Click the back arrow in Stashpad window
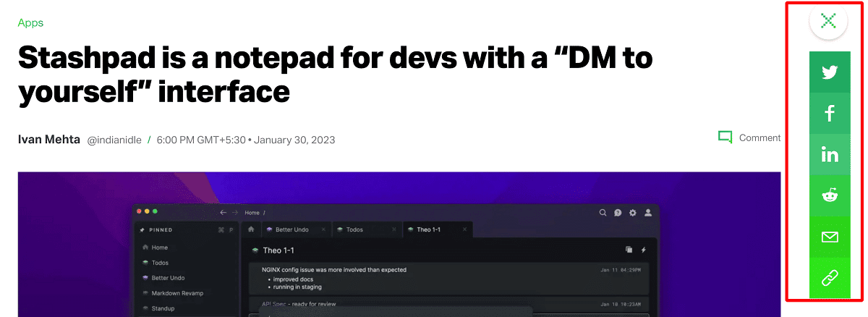The width and height of the screenshot is (868, 317). click(x=224, y=213)
